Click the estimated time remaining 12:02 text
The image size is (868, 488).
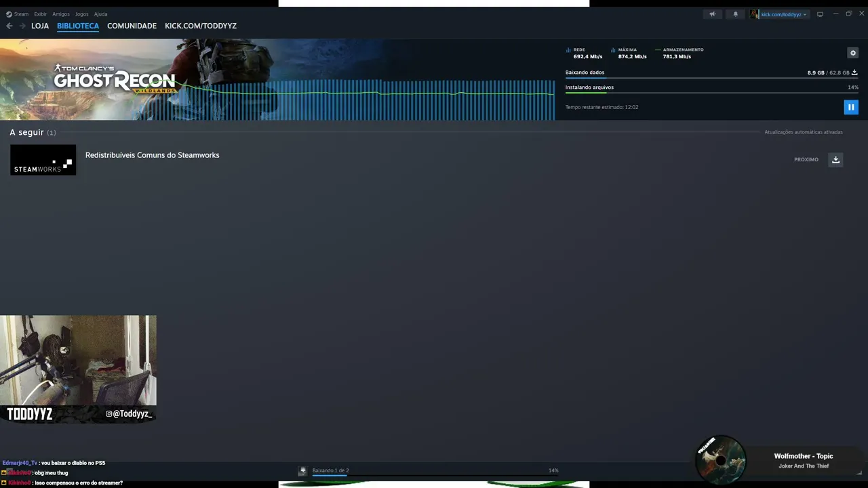tap(601, 107)
